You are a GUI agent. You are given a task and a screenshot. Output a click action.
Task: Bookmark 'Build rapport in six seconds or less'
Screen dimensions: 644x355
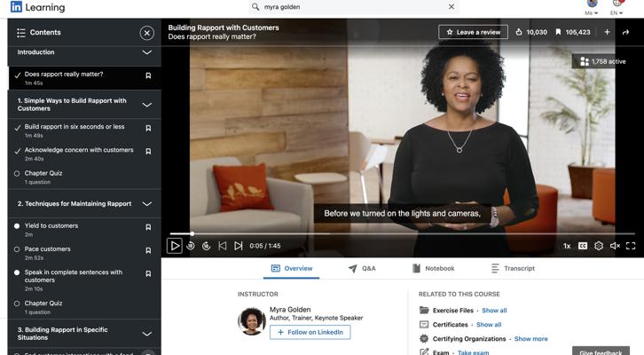(x=148, y=128)
